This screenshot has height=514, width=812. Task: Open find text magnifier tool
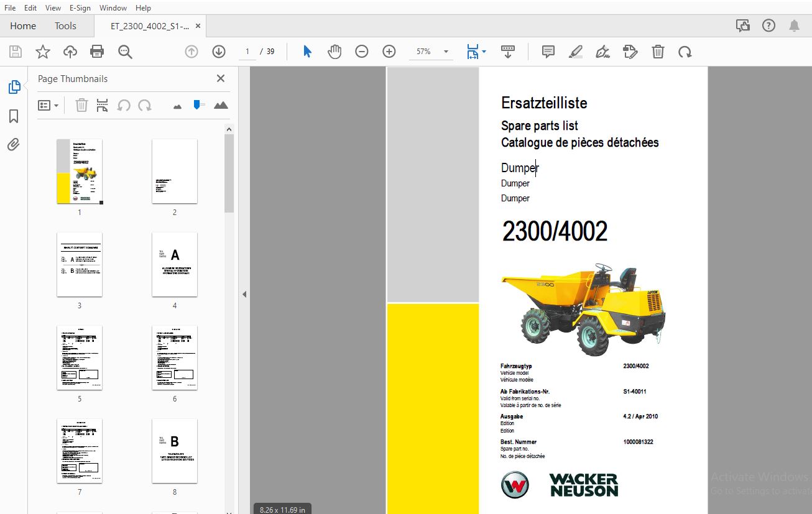pos(126,52)
